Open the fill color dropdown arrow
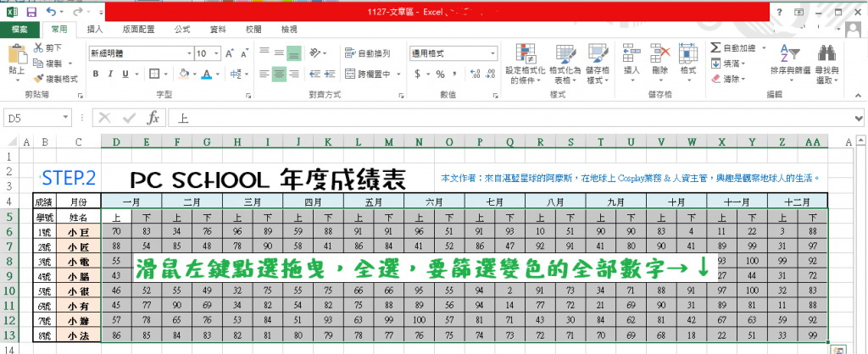868x354 pixels. coord(194,75)
